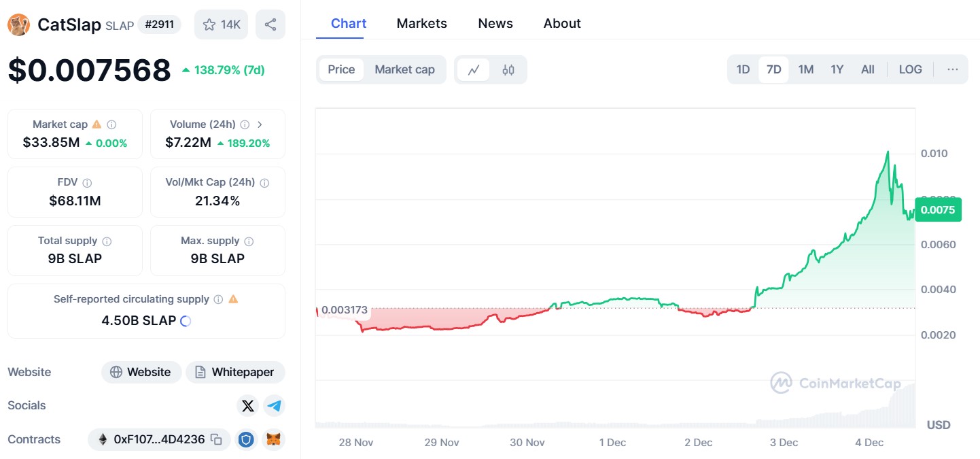Open the Vol/Mkt Cap (24h) info icon
Viewport: 980px width, 459px height.
[264, 182]
